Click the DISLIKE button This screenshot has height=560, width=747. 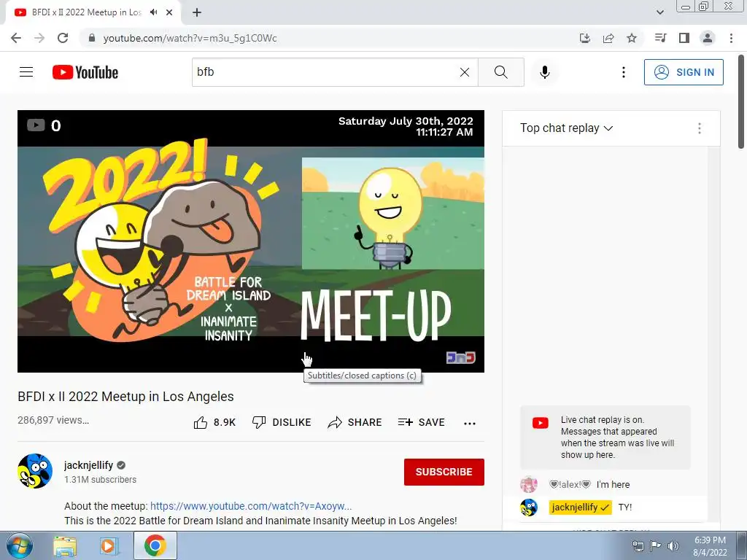tap(282, 422)
